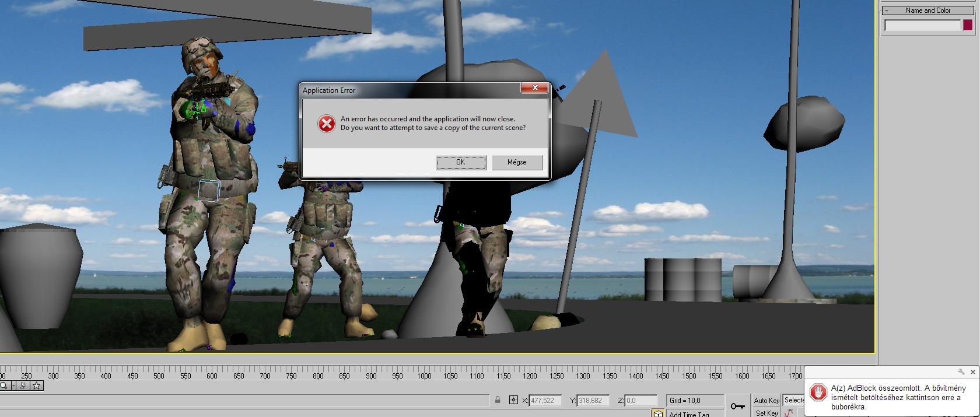Click the cube icon beside Add Time Tag
The image size is (980, 417).
click(x=658, y=414)
